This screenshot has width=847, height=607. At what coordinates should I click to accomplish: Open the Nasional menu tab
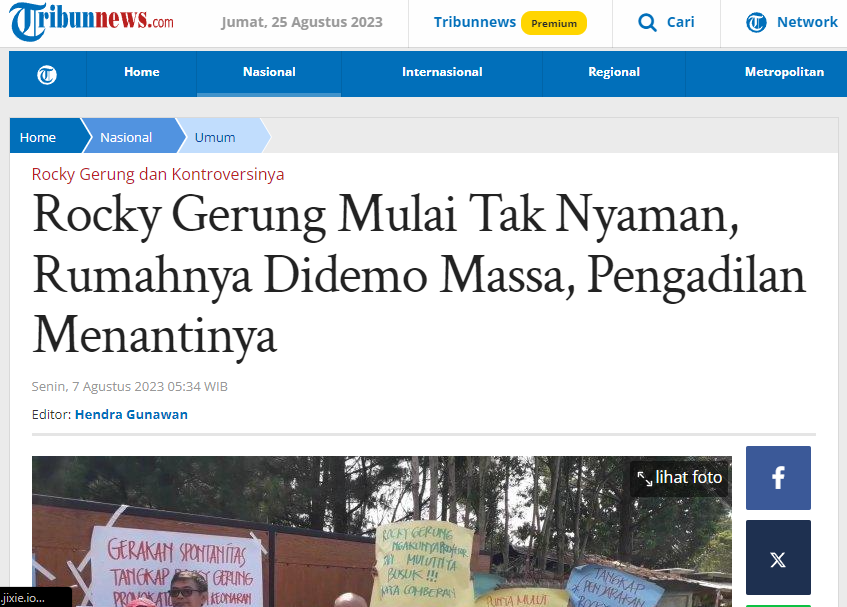(269, 72)
